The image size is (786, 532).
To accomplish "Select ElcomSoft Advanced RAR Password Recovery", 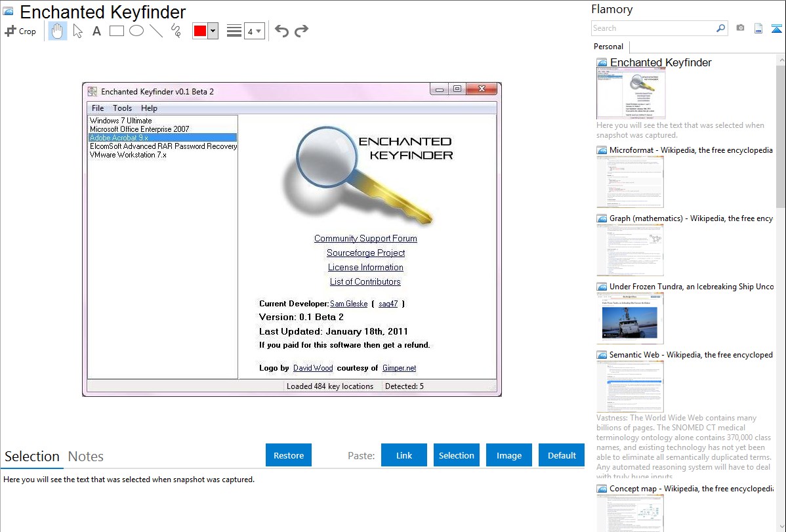I will point(163,146).
